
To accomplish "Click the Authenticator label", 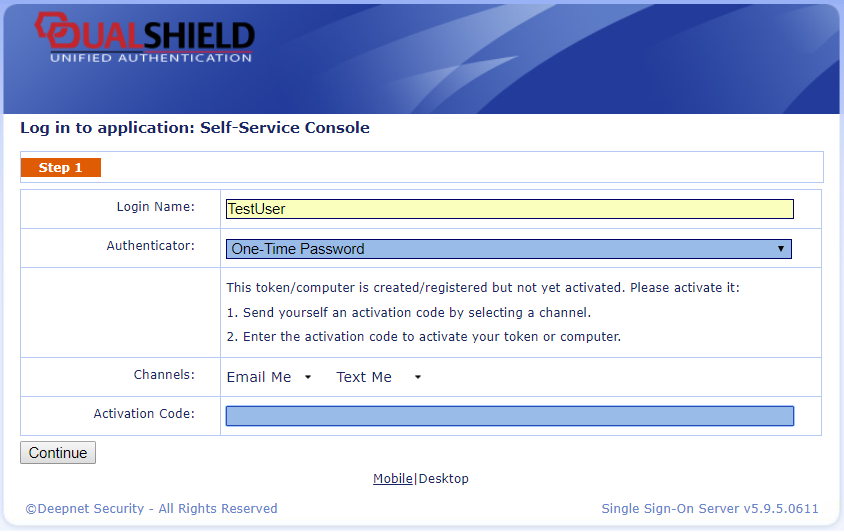I will pyautogui.click(x=150, y=246).
